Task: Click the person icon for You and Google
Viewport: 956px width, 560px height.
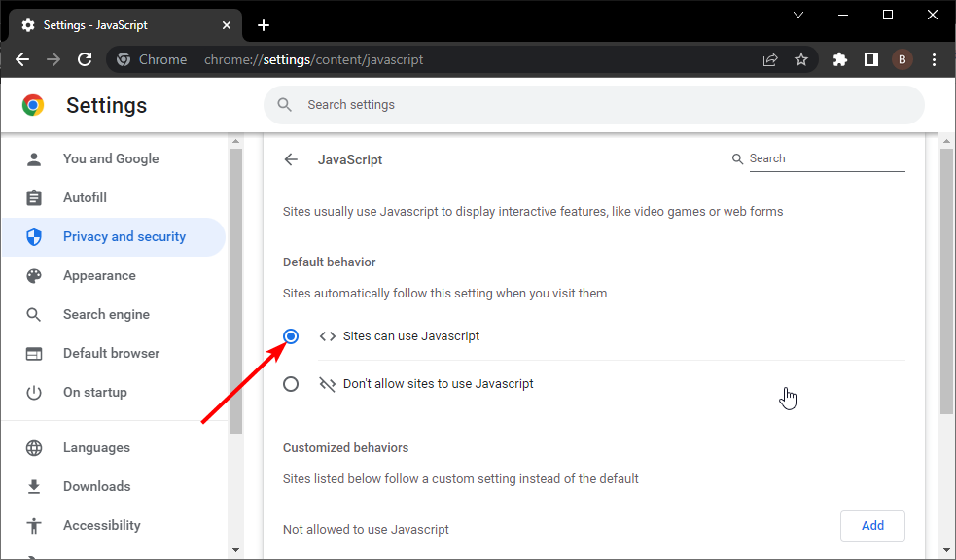Action: point(34,159)
